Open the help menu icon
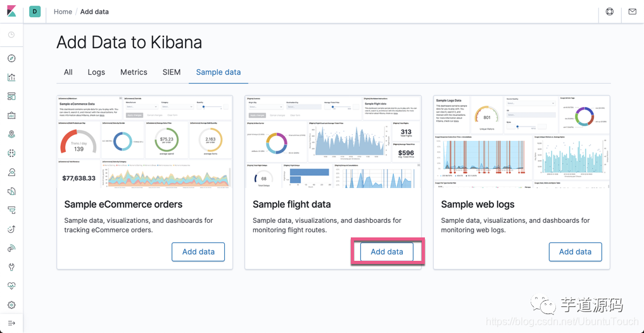 [610, 11]
